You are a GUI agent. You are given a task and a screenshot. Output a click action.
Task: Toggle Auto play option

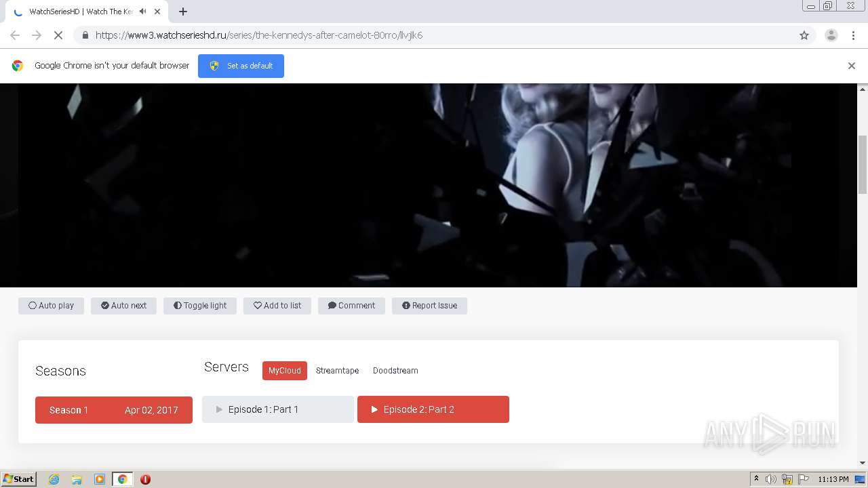(x=51, y=306)
